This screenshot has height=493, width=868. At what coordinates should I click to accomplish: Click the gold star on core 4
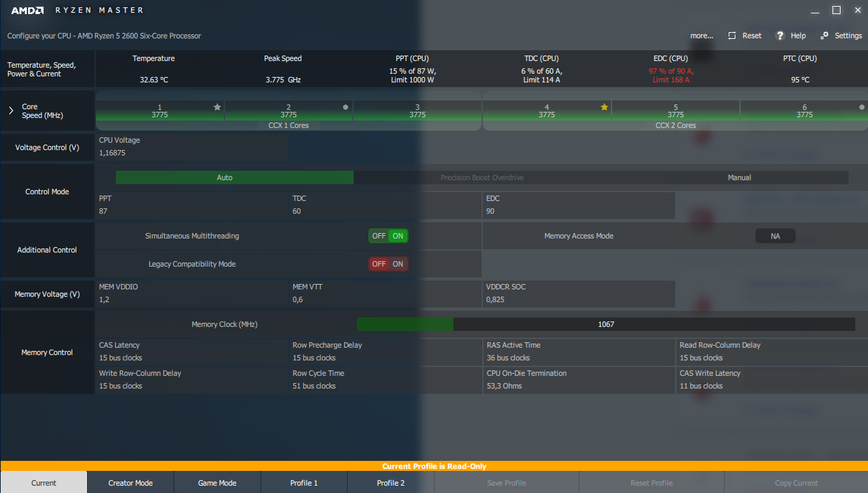(x=604, y=107)
